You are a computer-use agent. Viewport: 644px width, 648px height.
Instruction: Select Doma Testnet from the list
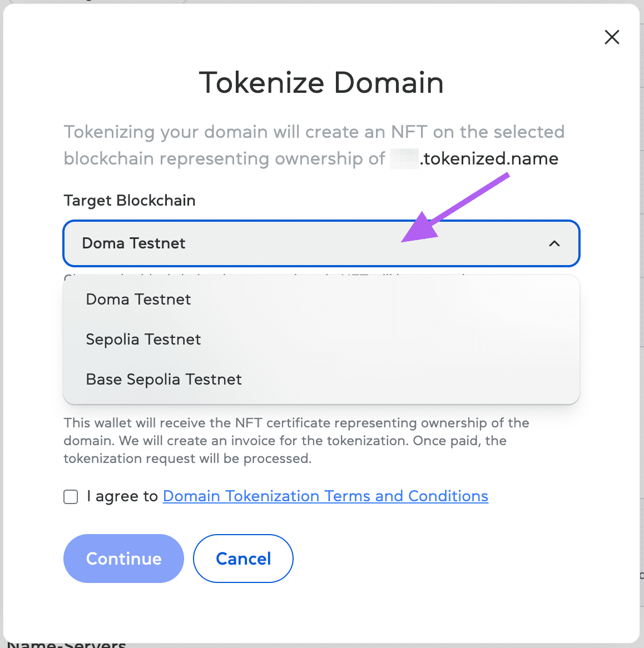138,300
